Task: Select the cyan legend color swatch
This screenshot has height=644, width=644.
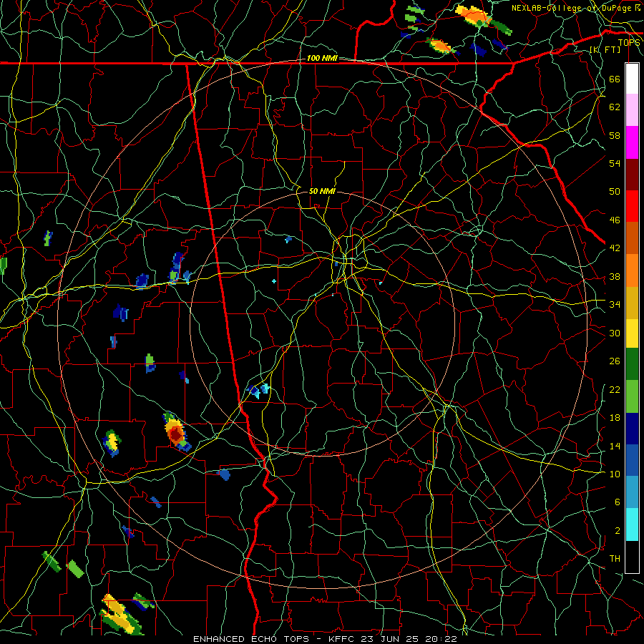Action: click(x=632, y=525)
